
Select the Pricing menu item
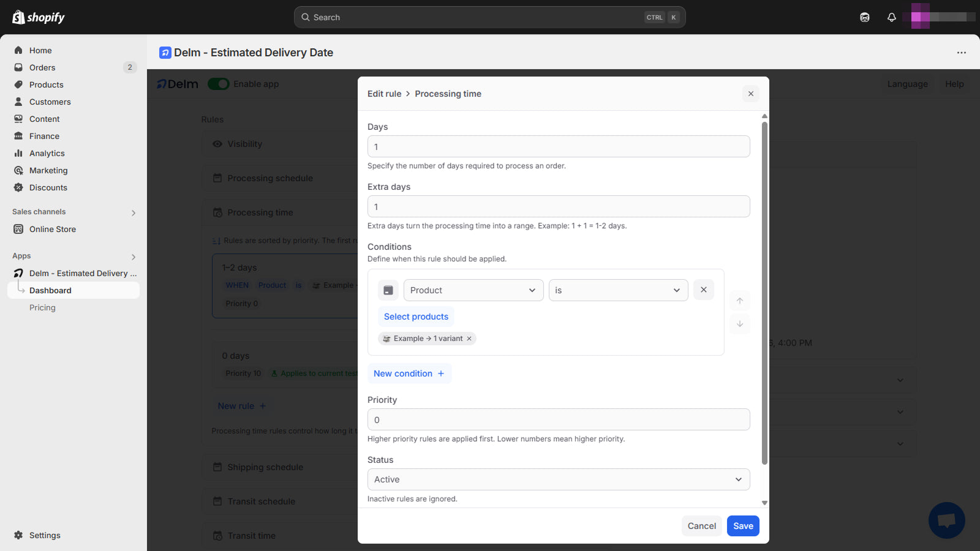(42, 307)
